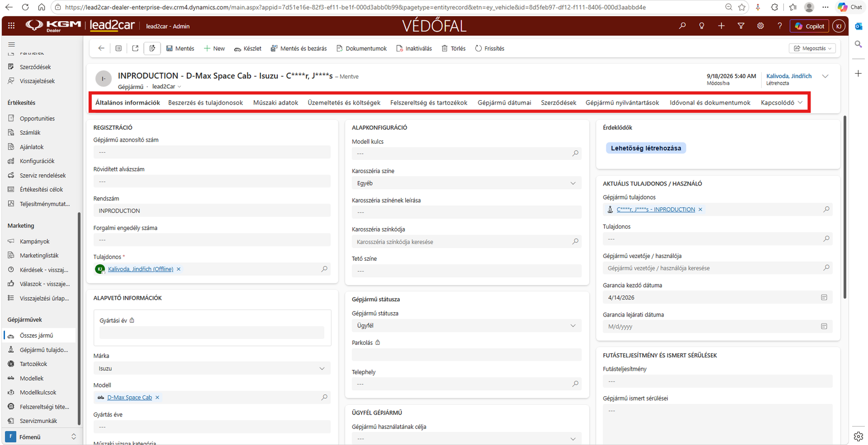Open Opportunities in the sidebar
Screen dimensions: 868x445
tap(37, 118)
